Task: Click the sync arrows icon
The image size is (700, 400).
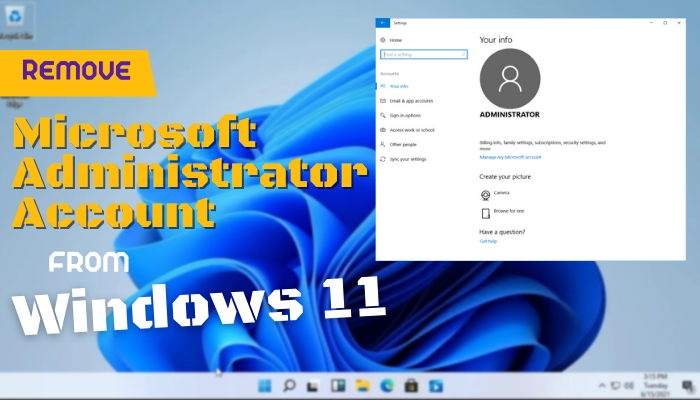Action: [x=383, y=159]
